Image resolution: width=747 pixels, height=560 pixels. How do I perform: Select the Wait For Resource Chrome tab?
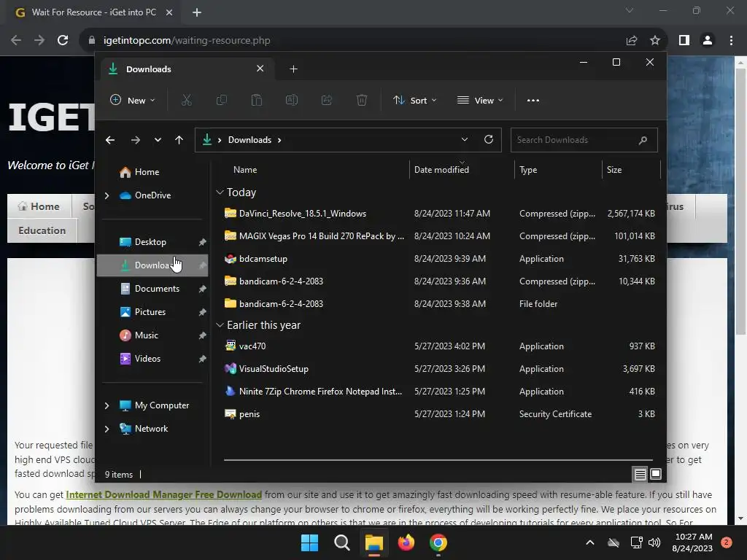(x=94, y=12)
